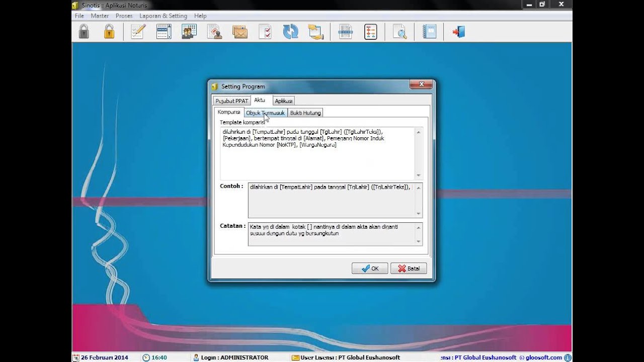Screen dimensions: 644x362
Task: Click inside the Template komparisi text area
Action: click(x=317, y=153)
